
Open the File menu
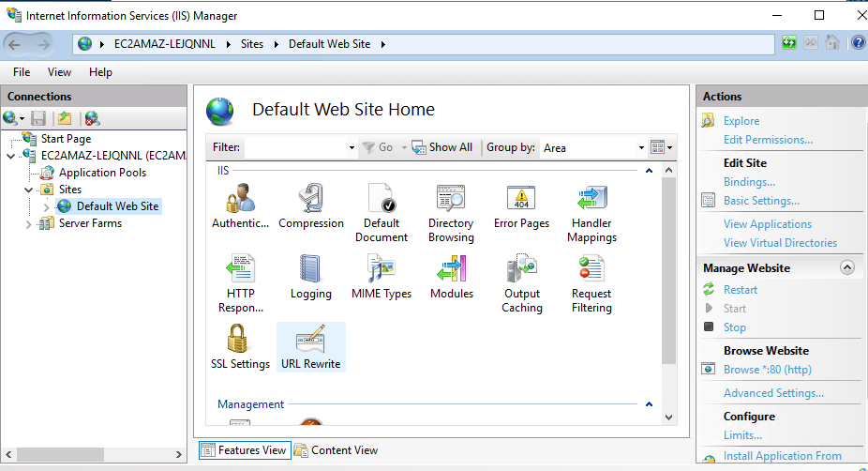(x=22, y=72)
